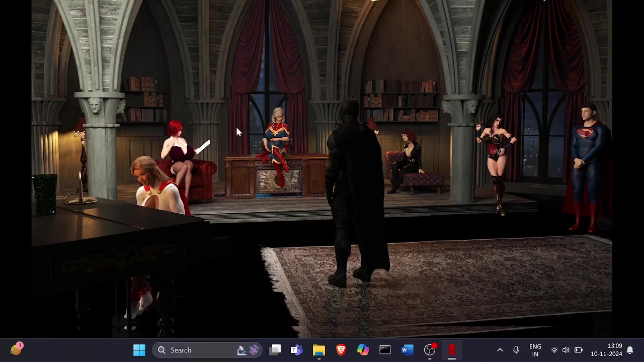Launch Microsoft Teams from the taskbar

[x=297, y=350]
